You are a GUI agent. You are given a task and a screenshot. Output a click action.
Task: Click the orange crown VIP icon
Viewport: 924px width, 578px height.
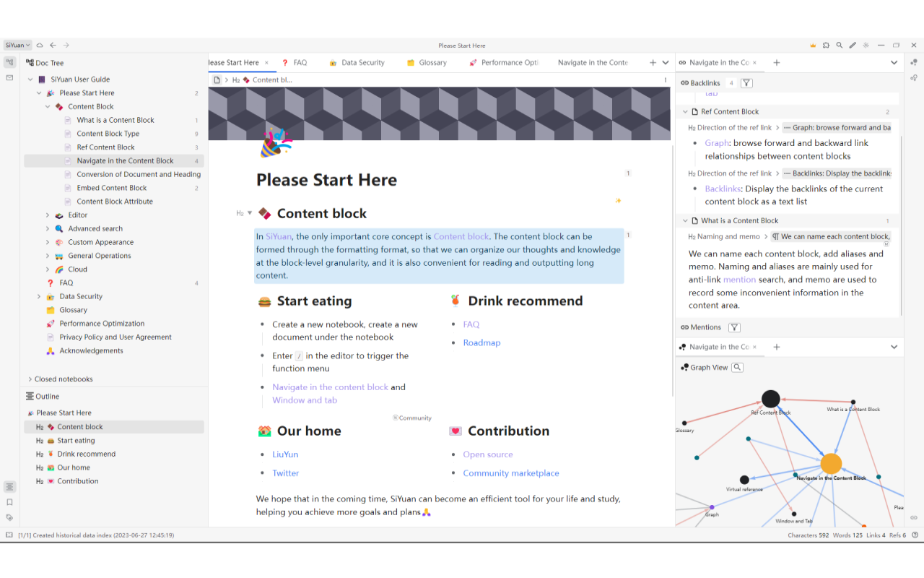pyautogui.click(x=813, y=45)
